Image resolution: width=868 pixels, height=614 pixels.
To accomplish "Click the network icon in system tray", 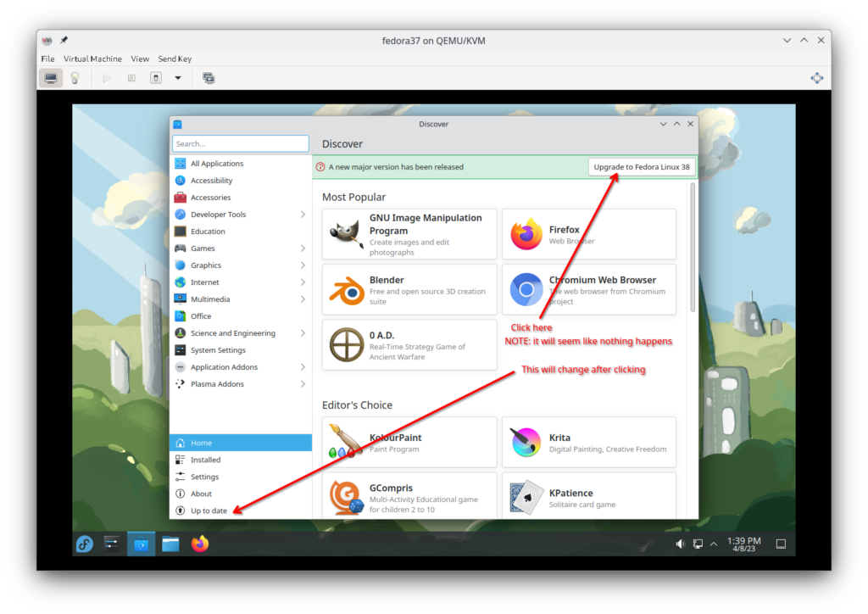I will point(698,544).
